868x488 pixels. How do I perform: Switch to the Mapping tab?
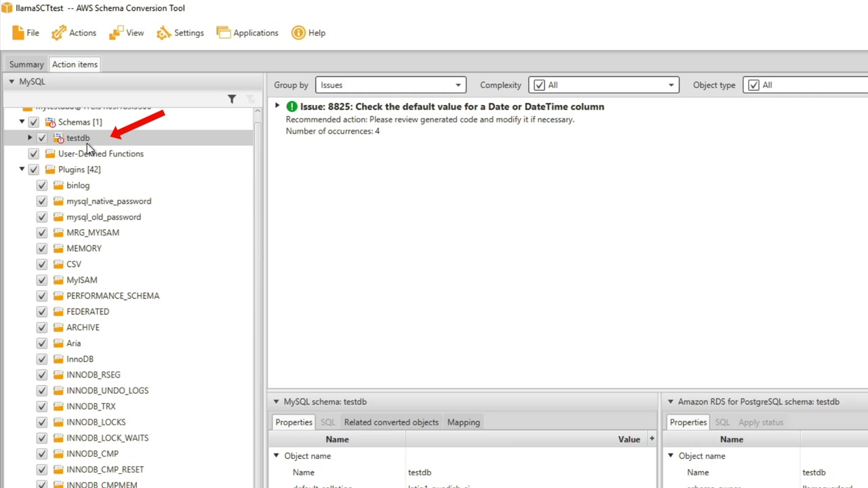pos(463,422)
